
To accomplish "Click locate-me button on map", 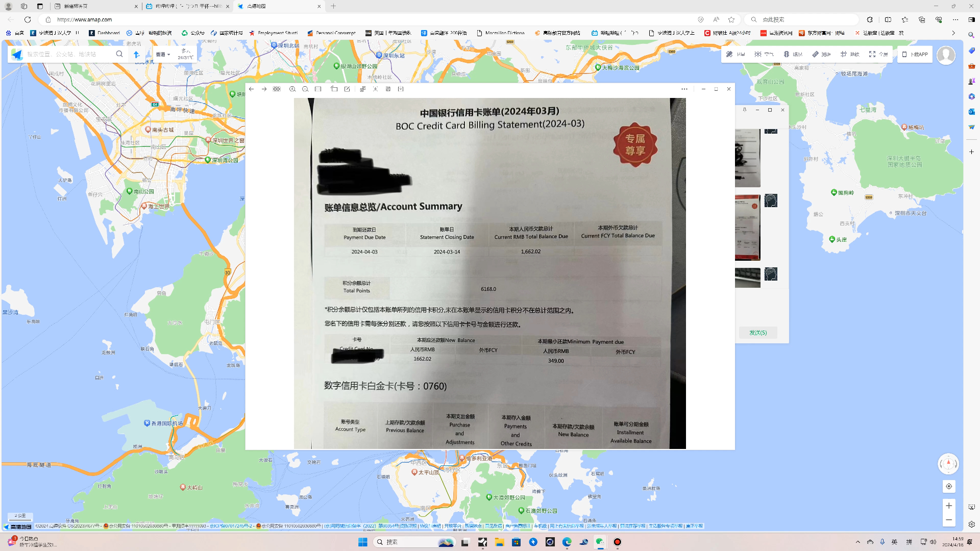I will point(949,486).
